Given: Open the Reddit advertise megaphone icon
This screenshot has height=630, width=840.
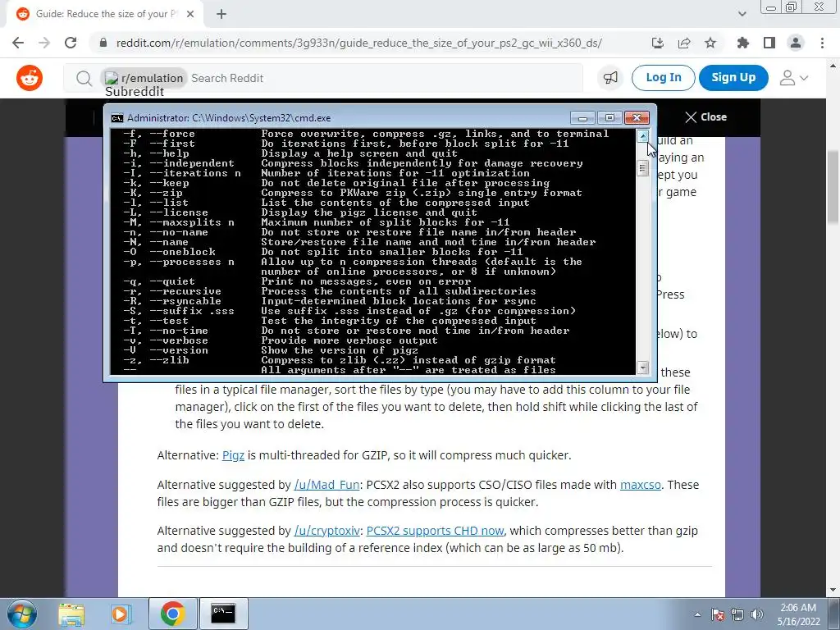Looking at the screenshot, I should [x=610, y=78].
